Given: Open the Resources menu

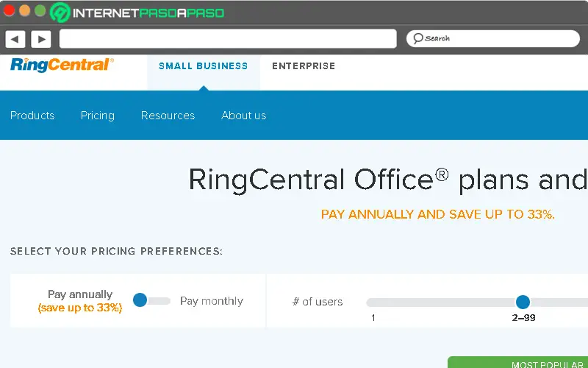Looking at the screenshot, I should (x=168, y=116).
